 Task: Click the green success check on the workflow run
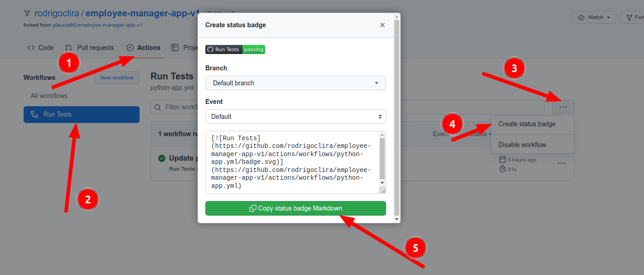click(162, 158)
